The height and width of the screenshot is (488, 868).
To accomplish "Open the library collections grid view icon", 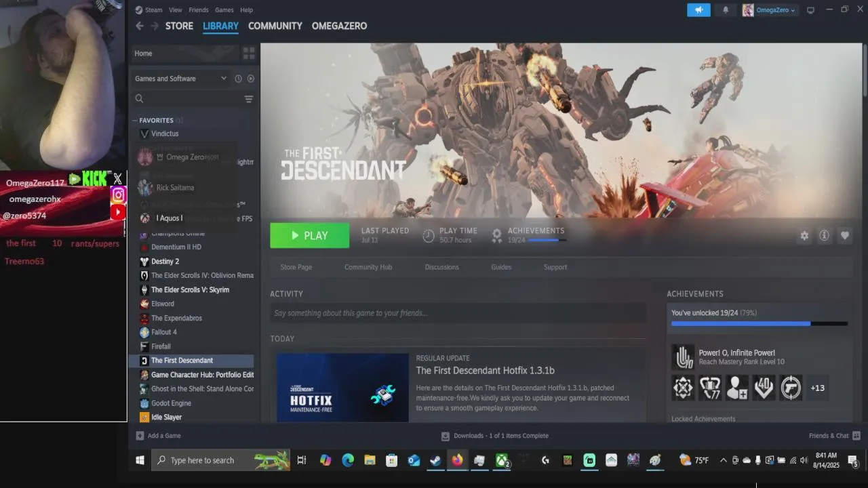I will tap(249, 54).
